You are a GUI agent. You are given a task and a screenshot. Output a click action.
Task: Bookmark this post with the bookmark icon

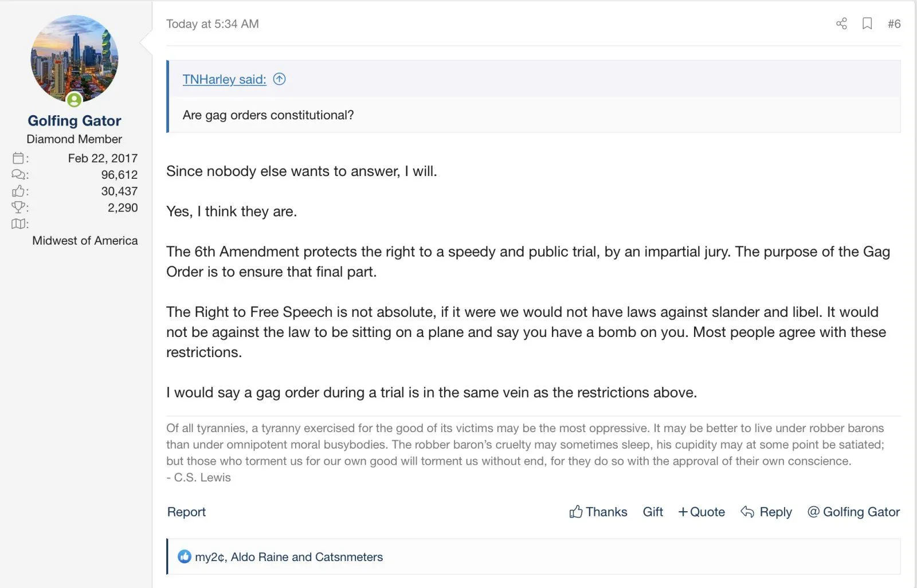[x=867, y=23]
